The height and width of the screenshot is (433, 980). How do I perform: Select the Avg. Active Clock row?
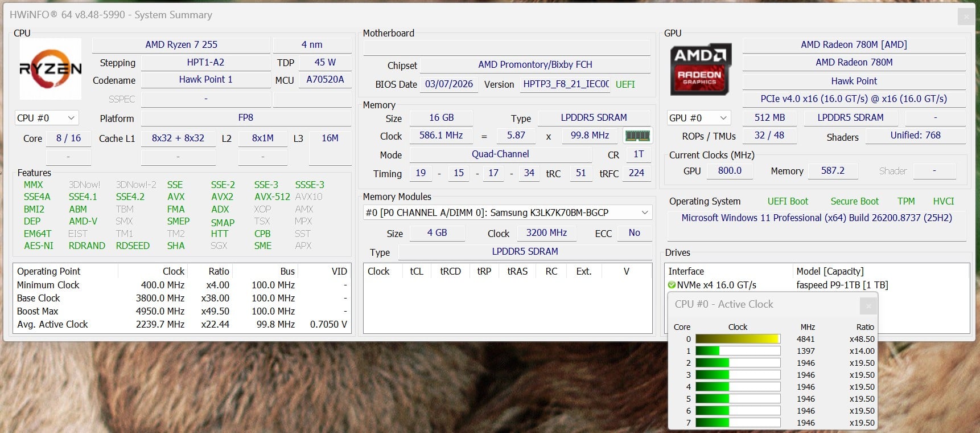pyautogui.click(x=182, y=324)
